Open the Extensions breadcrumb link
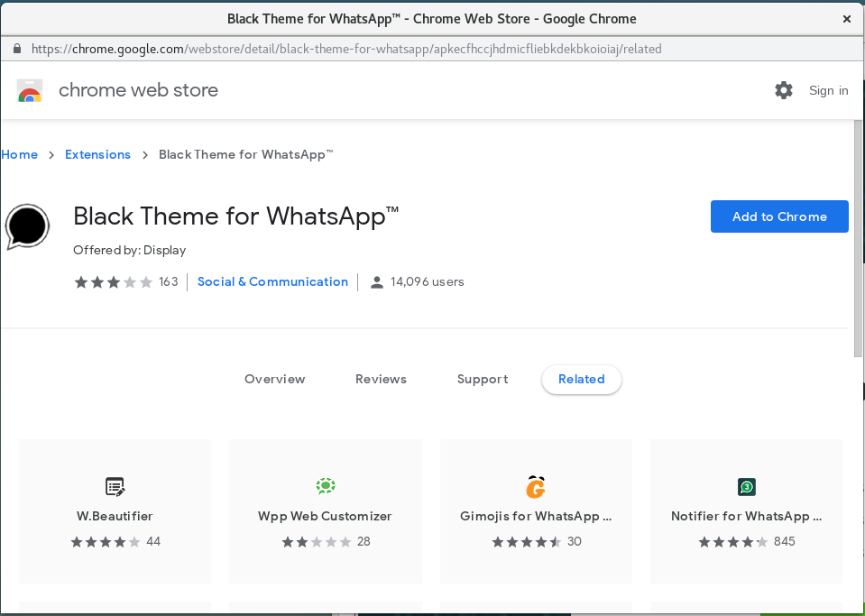 tap(97, 155)
